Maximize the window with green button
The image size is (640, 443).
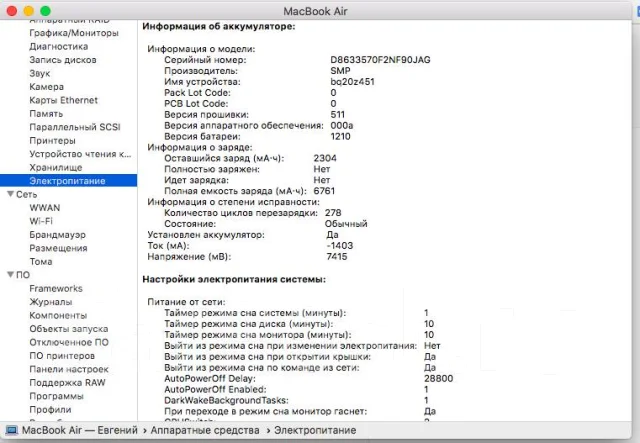(46, 11)
